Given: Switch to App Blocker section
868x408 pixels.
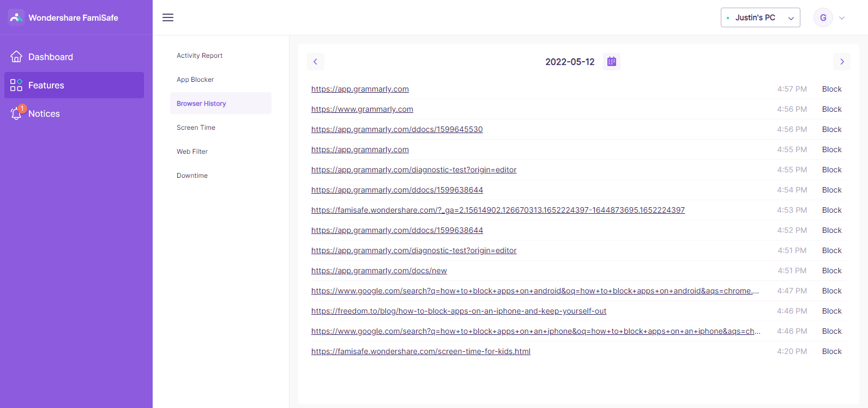Looking at the screenshot, I should click(x=195, y=80).
